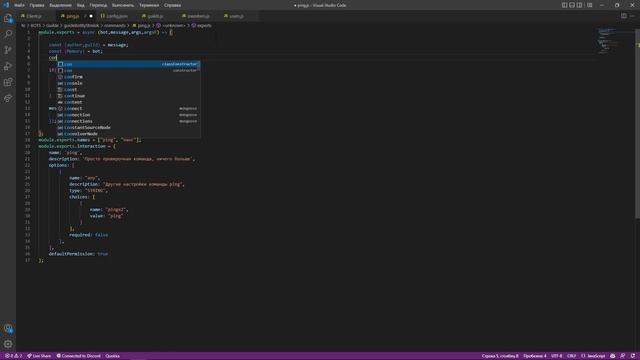640x360 pixels.
Task: Open notifications bell in status bar
Action: click(x=632, y=356)
